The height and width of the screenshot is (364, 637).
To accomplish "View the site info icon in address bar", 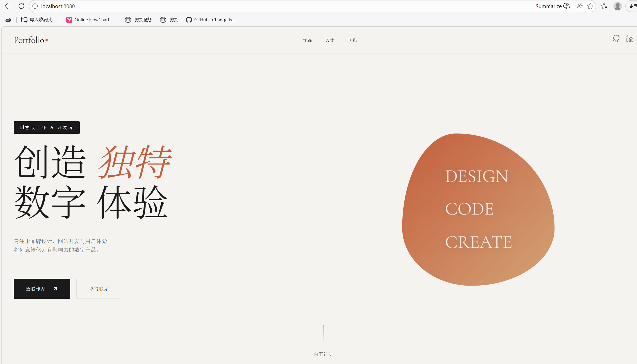I will (35, 6).
